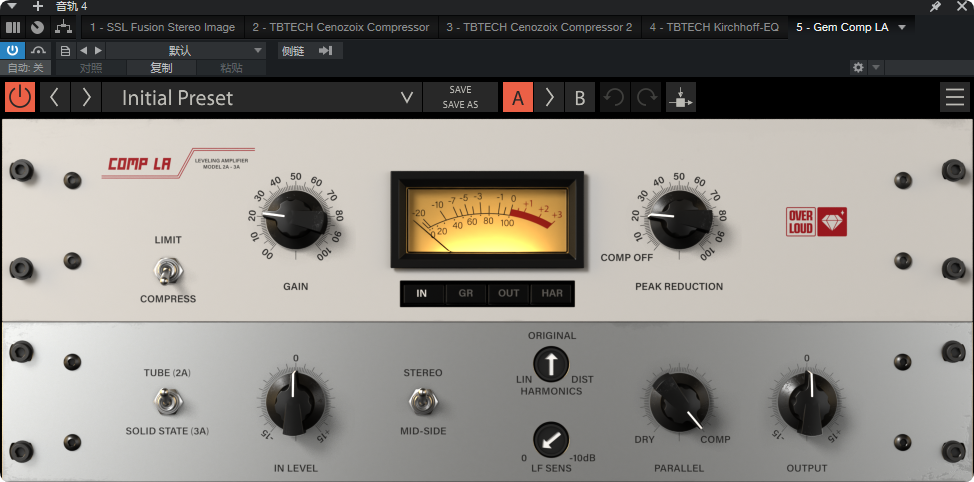The height and width of the screenshot is (482, 974).
Task: Flip the STEREO / MID-SIDE switch
Action: (422, 401)
